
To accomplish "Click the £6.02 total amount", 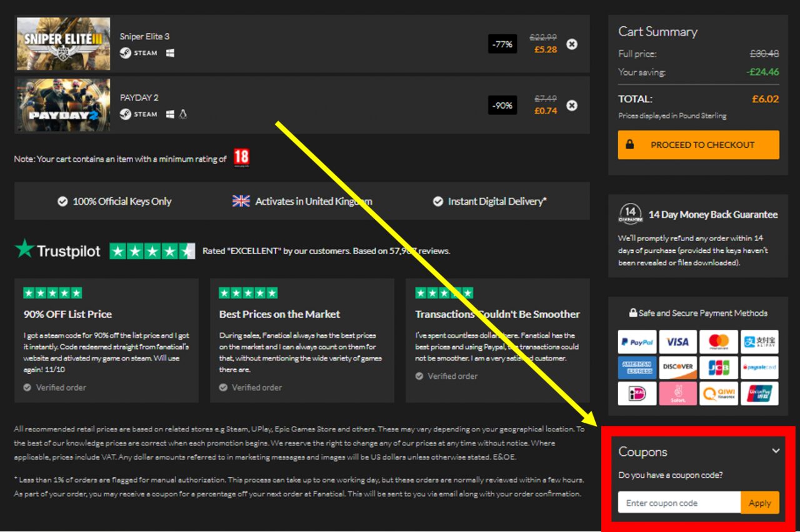I will click(766, 99).
